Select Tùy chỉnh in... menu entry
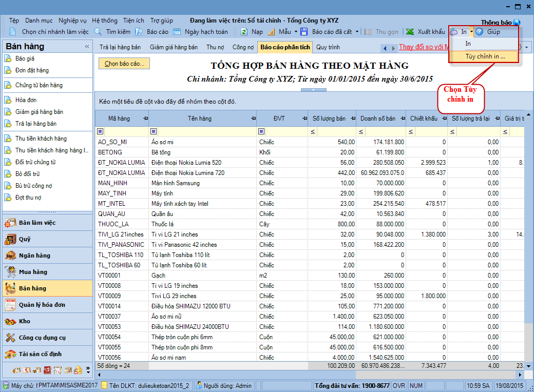This screenshot has width=534, height=392. tap(484, 56)
